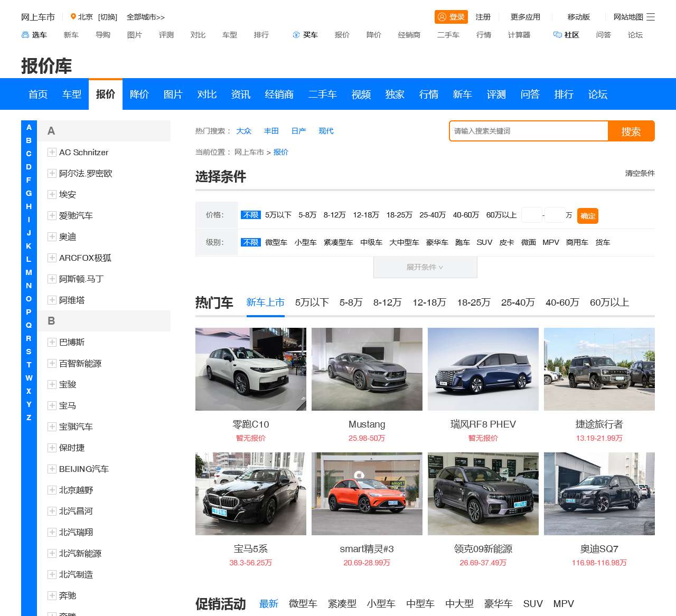
Task: Select the SUV level filter
Action: (x=484, y=242)
